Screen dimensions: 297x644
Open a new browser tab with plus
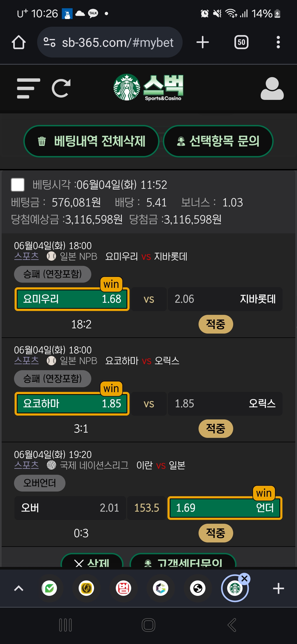tap(203, 42)
